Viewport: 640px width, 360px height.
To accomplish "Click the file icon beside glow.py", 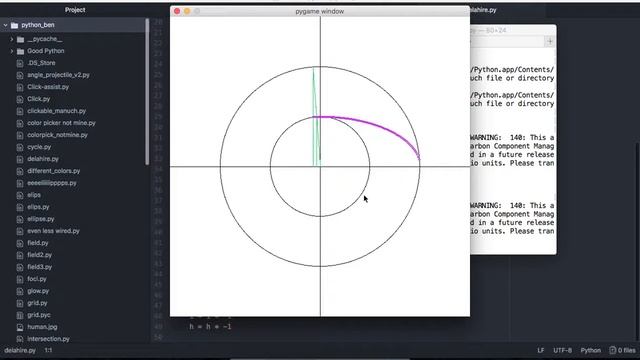I will click(x=20, y=291).
